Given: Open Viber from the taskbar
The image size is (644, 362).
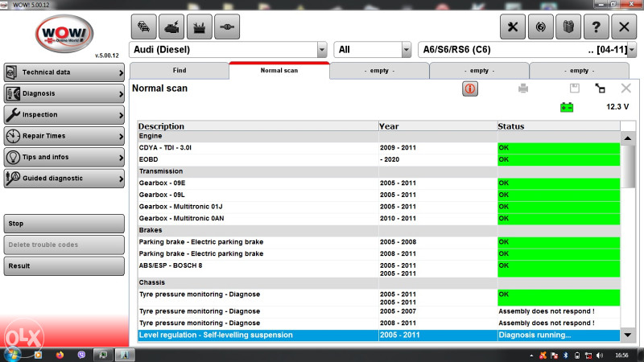Looking at the screenshot, I should (x=81, y=355).
